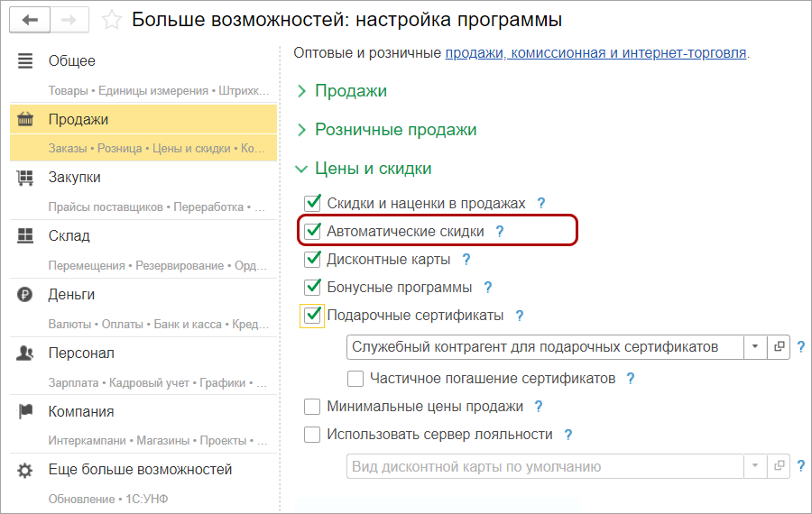Screen dimensions: 812x514
Task: Click help icon beside Подарочные сертификаты
Action: pyautogui.click(x=520, y=316)
